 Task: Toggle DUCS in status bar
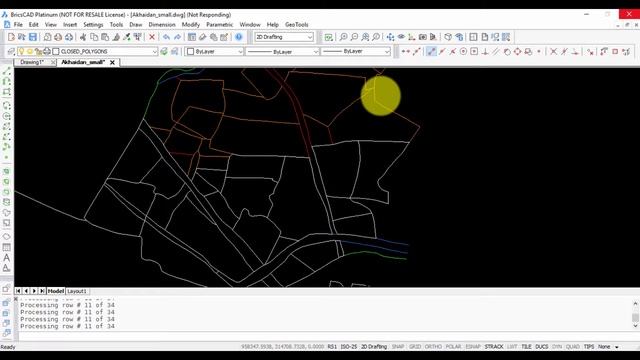542,347
